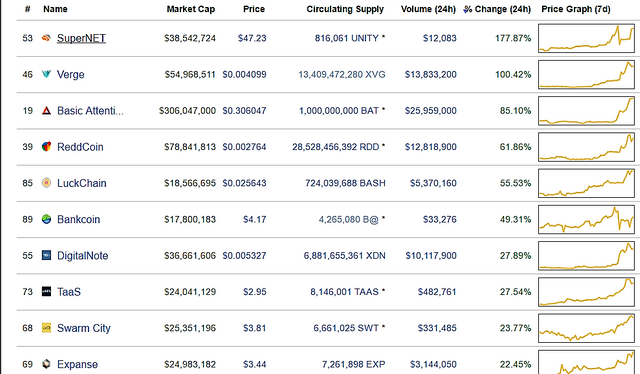Click the Price Graph (7d) column header
Image resolution: width=640 pixels, height=374 pixels.
576,9
